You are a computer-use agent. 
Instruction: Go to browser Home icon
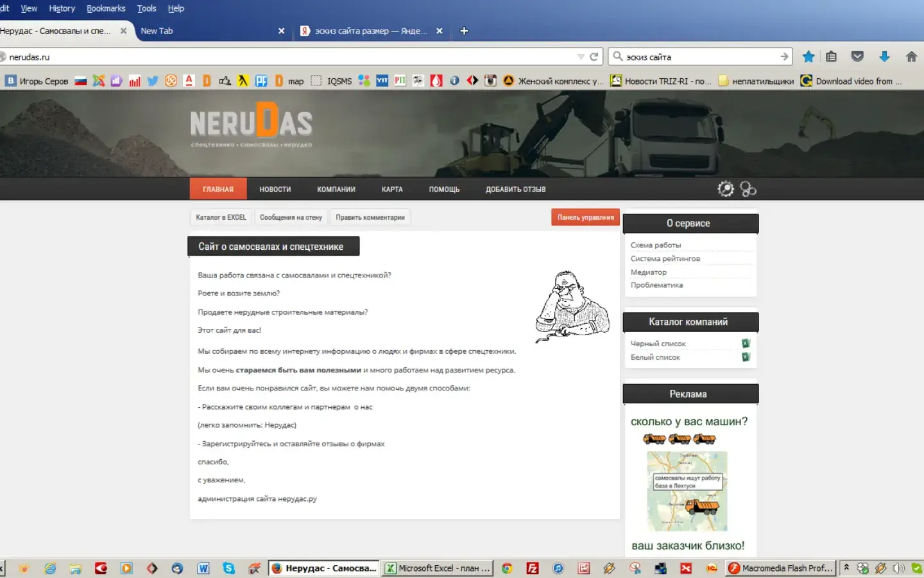pyautogui.click(x=911, y=57)
